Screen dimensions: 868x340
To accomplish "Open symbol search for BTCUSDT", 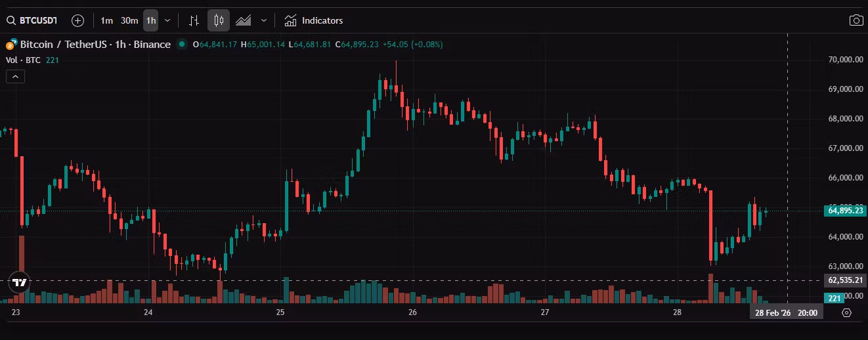I will click(x=32, y=20).
